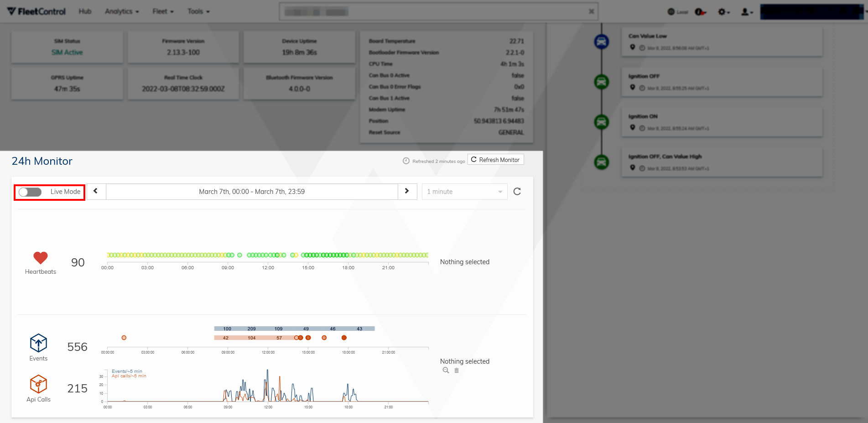Screen dimensions: 868x423
Task: Click the green car icon for Ignition OFF
Action: 602,82
